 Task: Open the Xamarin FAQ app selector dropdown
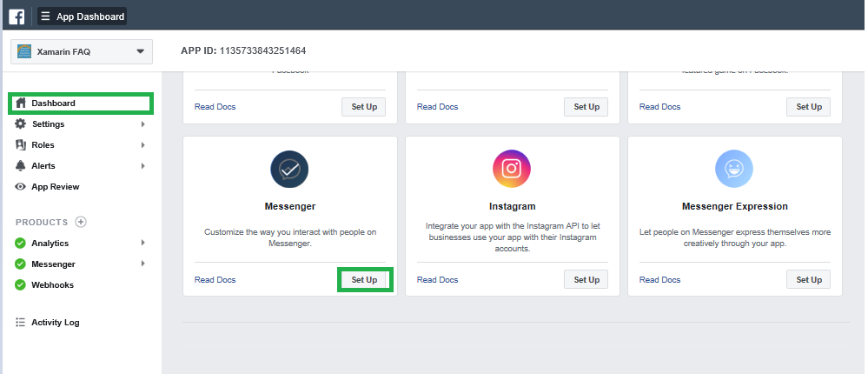[x=82, y=51]
